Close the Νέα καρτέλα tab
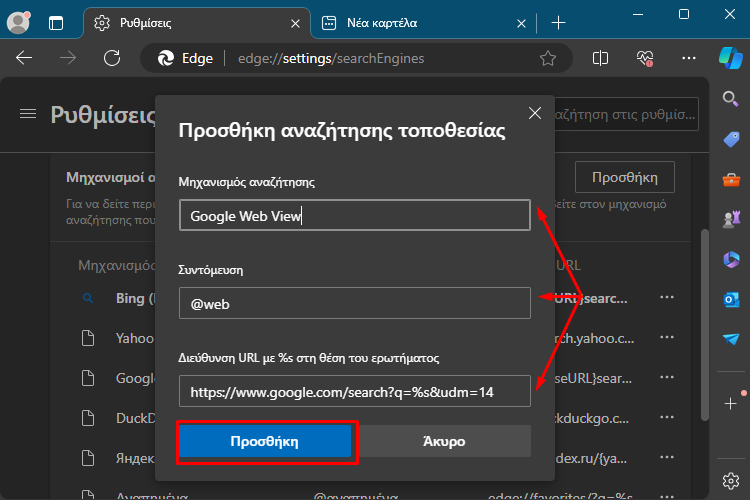The width and height of the screenshot is (750, 500). (521, 23)
